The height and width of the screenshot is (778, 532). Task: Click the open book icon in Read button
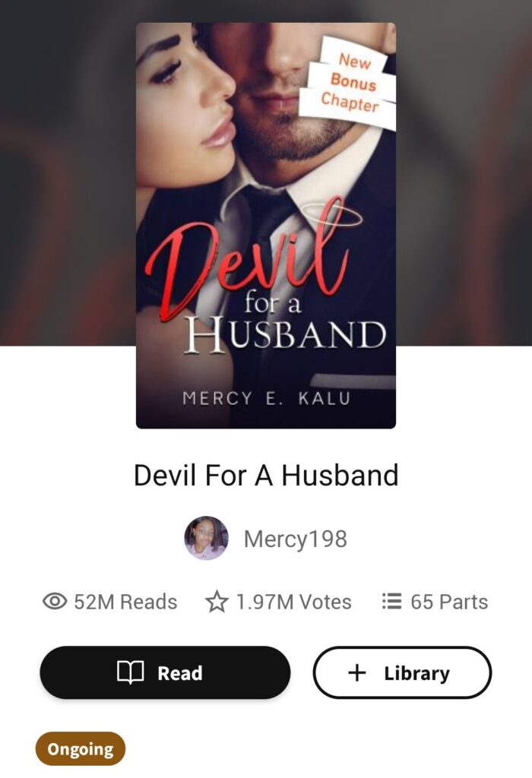pos(131,672)
